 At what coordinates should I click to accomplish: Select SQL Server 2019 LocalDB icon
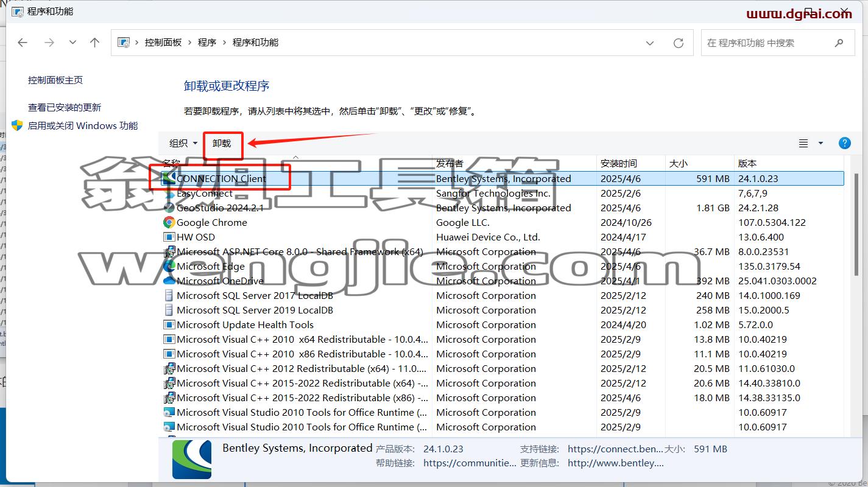click(169, 310)
